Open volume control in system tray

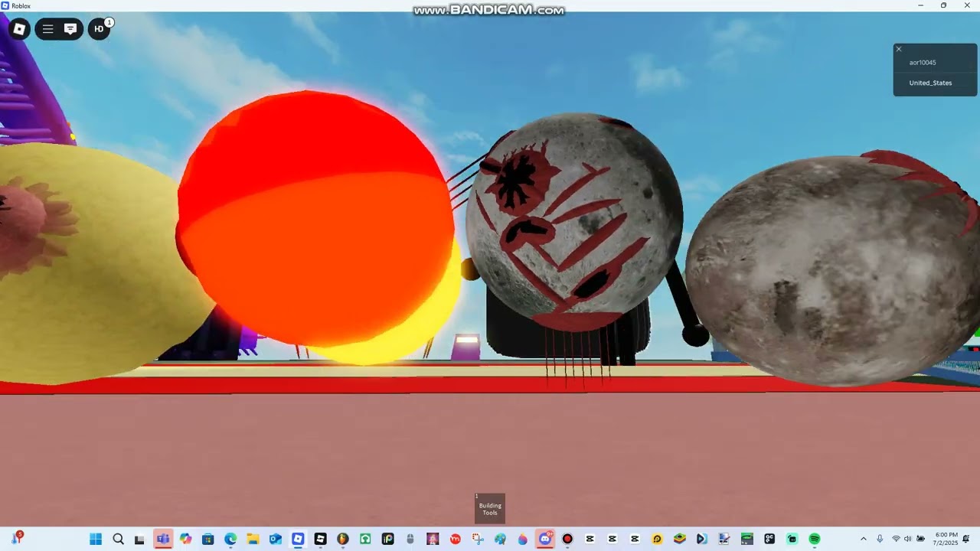click(x=907, y=540)
